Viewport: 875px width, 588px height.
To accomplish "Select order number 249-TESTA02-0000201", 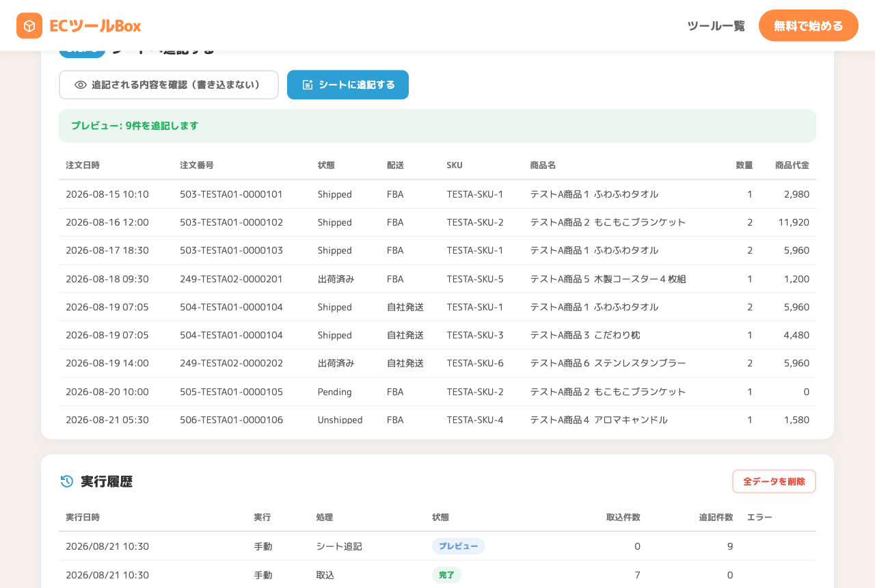I will click(x=231, y=279).
